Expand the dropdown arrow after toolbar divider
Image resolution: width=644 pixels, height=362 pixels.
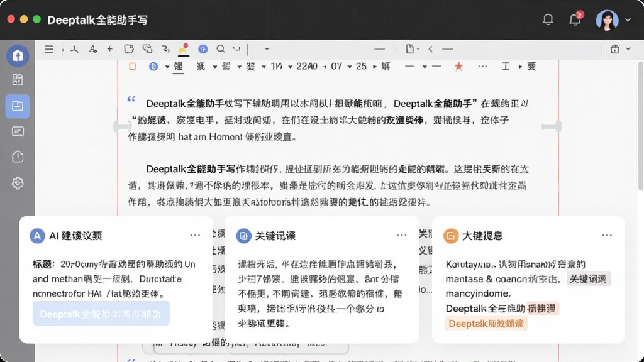[x=267, y=49]
